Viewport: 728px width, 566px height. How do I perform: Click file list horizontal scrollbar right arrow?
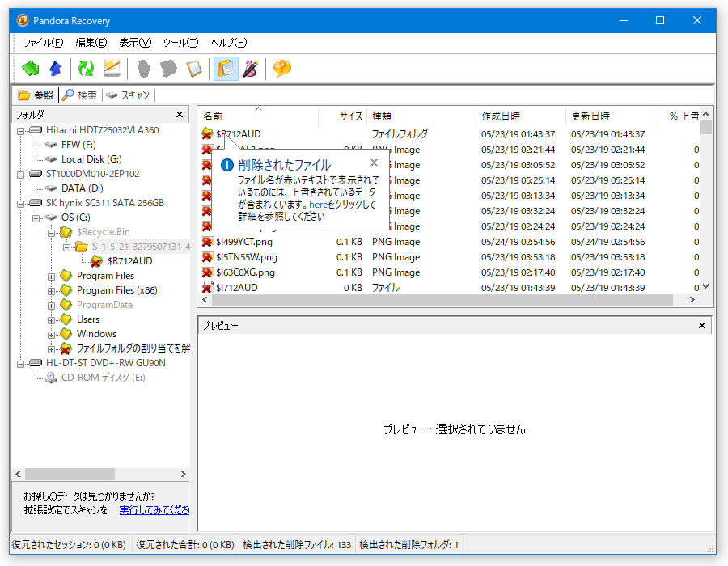point(692,300)
